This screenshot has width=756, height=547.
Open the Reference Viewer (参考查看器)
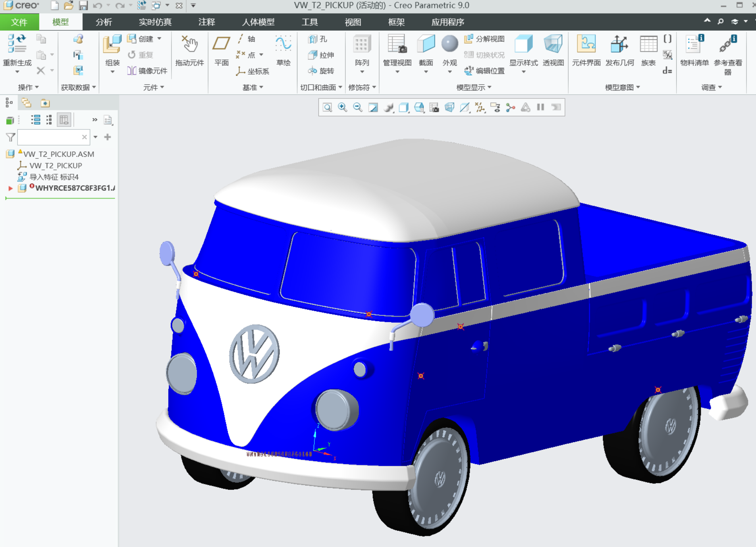728,44
